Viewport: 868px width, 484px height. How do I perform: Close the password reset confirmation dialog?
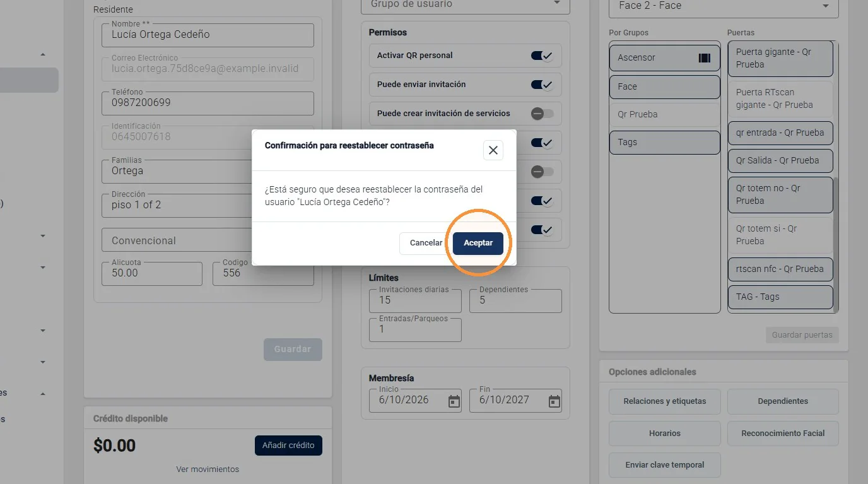point(493,150)
